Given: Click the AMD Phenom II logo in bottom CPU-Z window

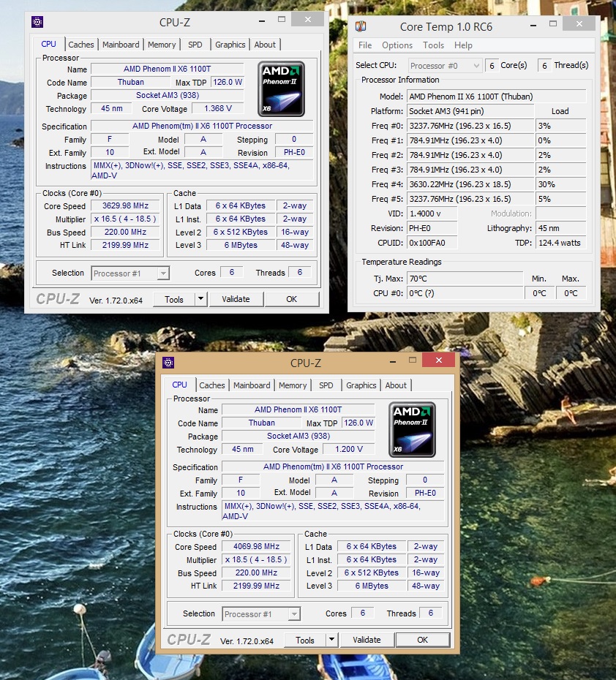Looking at the screenshot, I should pyautogui.click(x=412, y=430).
